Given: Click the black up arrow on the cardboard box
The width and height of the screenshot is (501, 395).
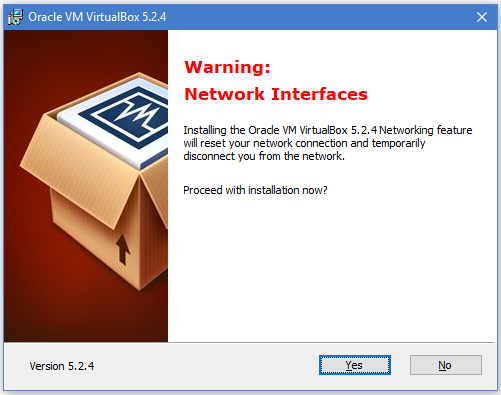Looking at the screenshot, I should [123, 249].
